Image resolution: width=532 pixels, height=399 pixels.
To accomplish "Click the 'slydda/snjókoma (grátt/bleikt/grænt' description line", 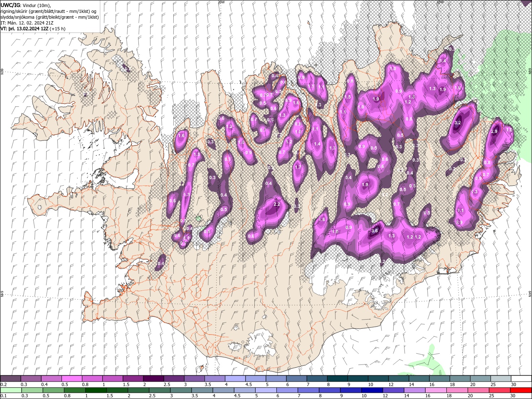I will coord(49,17).
